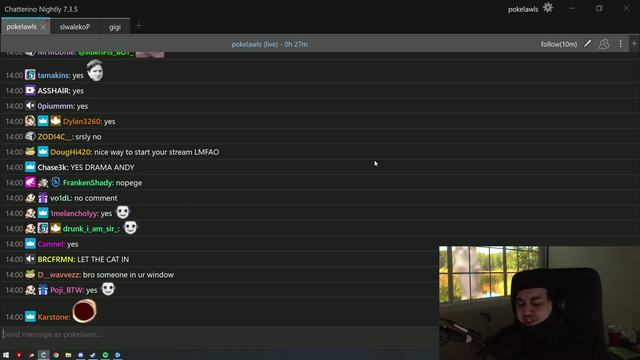Toggle follow(10m) mode label
Screen dimensions: 640x360
pos(559,44)
